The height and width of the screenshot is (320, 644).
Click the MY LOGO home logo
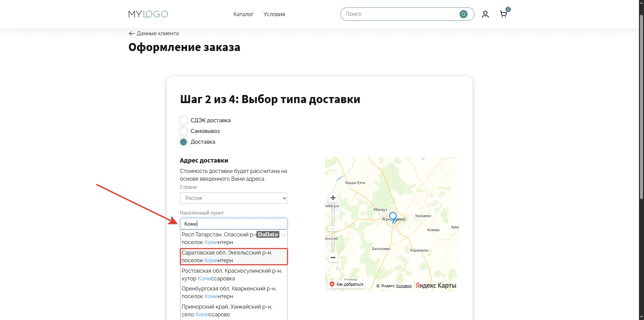point(148,14)
